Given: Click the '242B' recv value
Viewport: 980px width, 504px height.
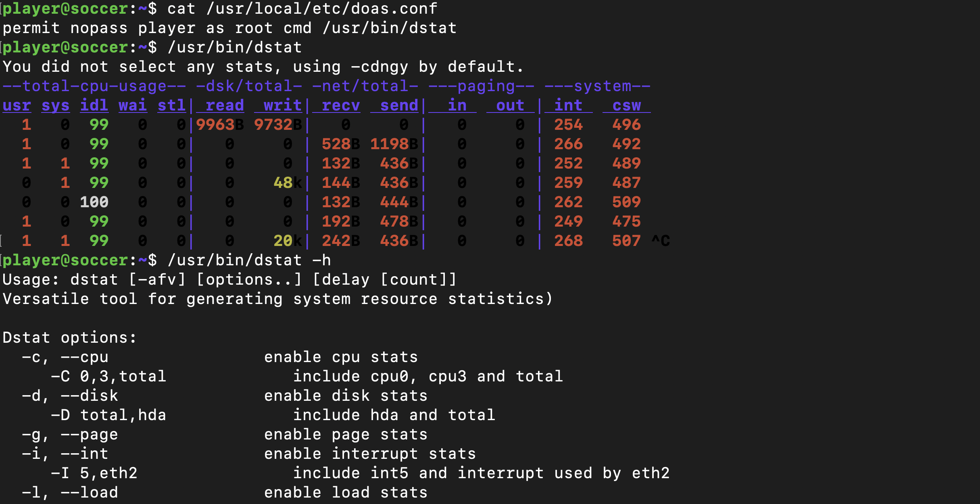Looking at the screenshot, I should click(341, 241).
